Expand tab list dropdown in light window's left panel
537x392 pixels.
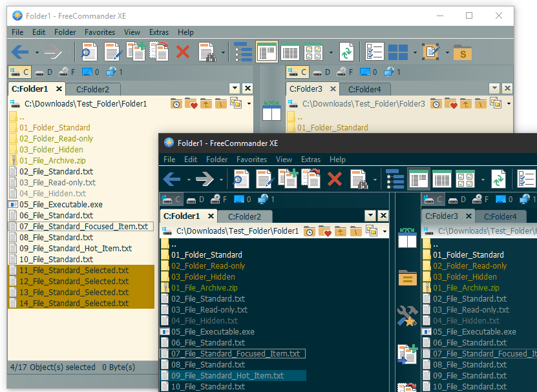(x=235, y=88)
